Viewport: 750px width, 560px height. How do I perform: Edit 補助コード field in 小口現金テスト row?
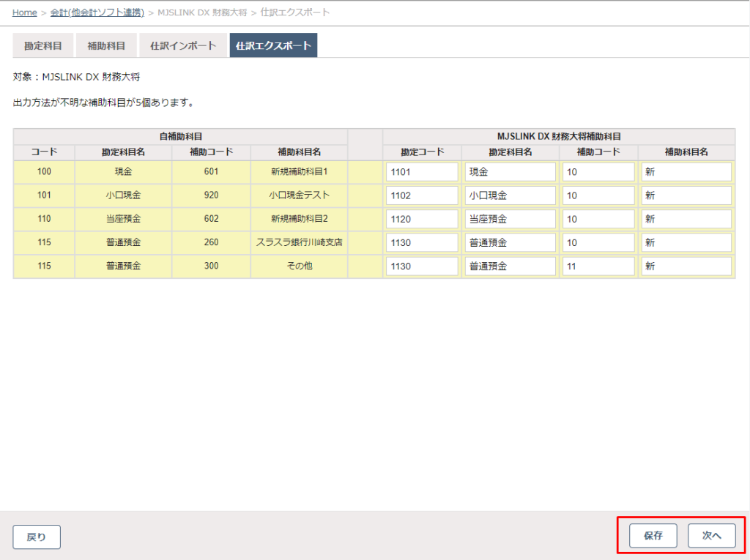[598, 195]
